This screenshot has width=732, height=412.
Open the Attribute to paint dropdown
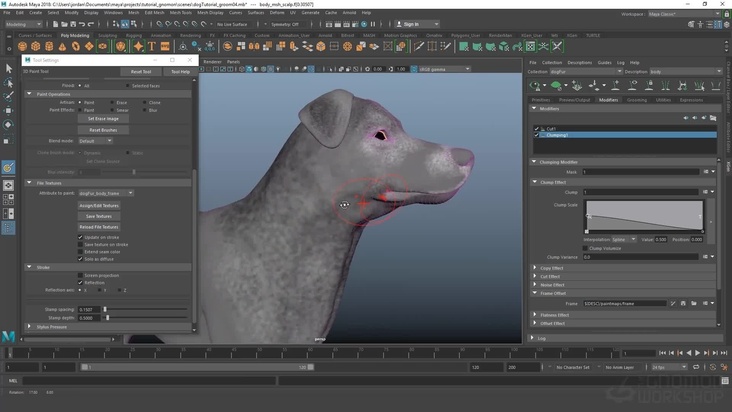[105, 193]
